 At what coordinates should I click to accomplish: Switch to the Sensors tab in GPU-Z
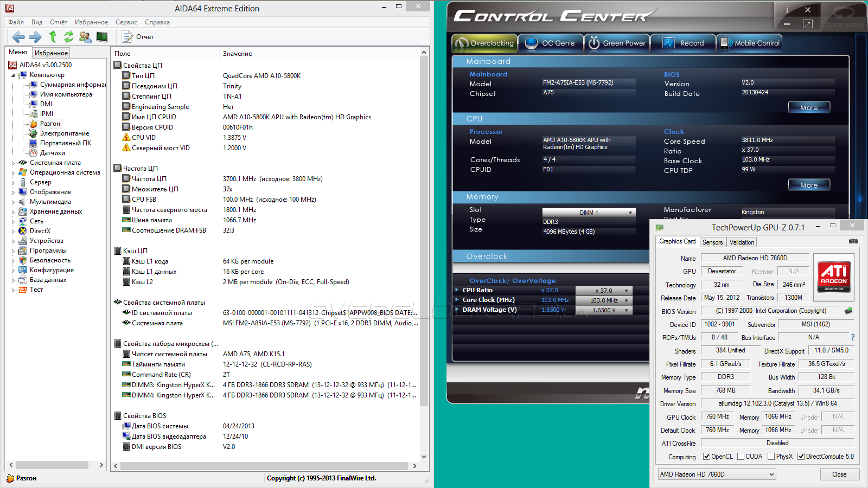(712, 242)
